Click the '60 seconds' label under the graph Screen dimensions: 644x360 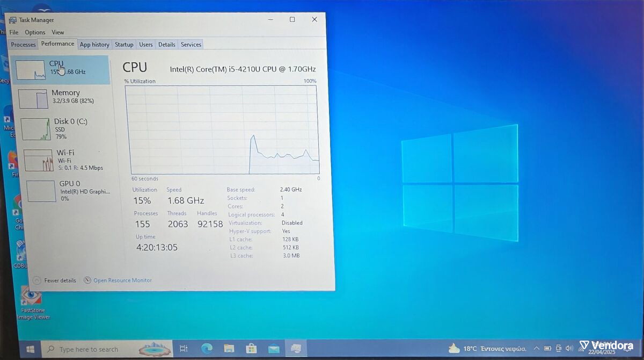click(145, 178)
